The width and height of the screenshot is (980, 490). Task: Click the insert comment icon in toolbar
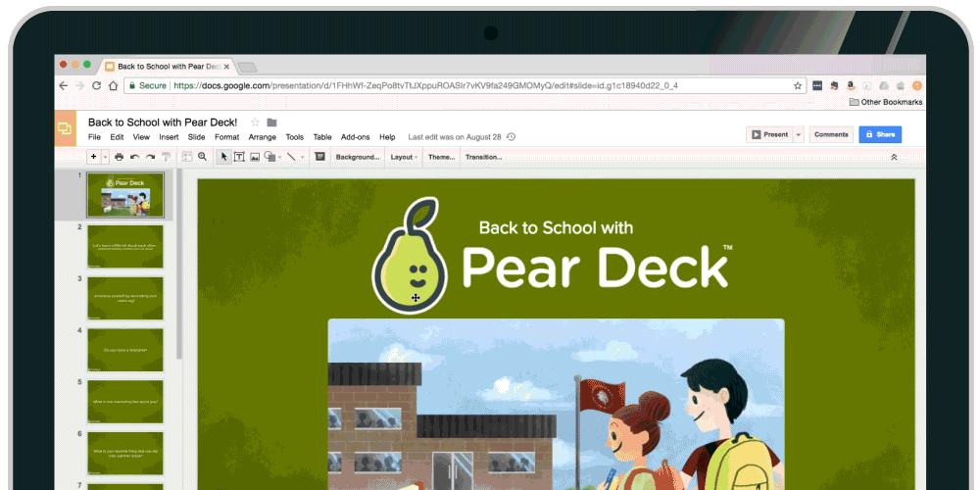[x=320, y=157]
